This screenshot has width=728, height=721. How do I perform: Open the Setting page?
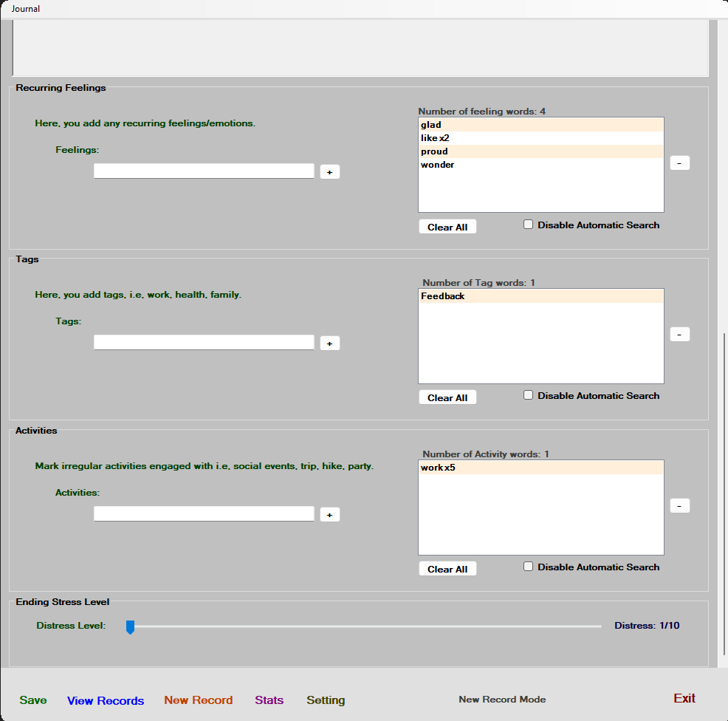click(326, 700)
